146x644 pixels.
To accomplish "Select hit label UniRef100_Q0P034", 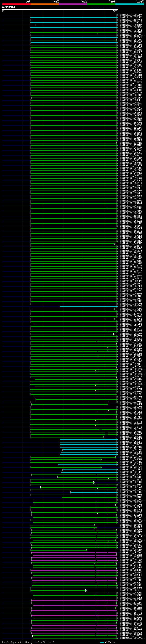I will pyautogui.click(x=131, y=93).
